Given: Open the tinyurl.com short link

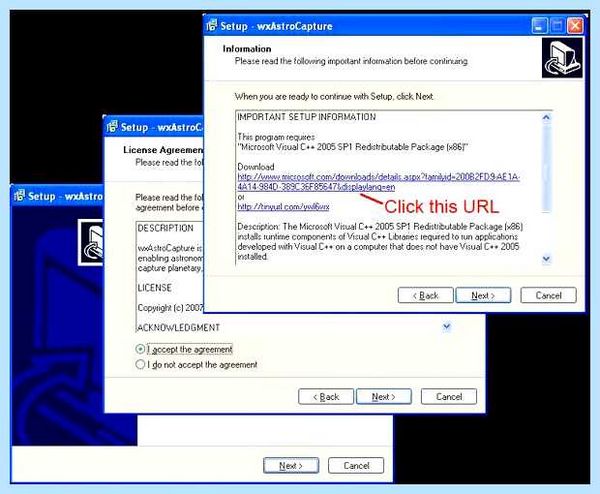Looking at the screenshot, I should [x=283, y=207].
